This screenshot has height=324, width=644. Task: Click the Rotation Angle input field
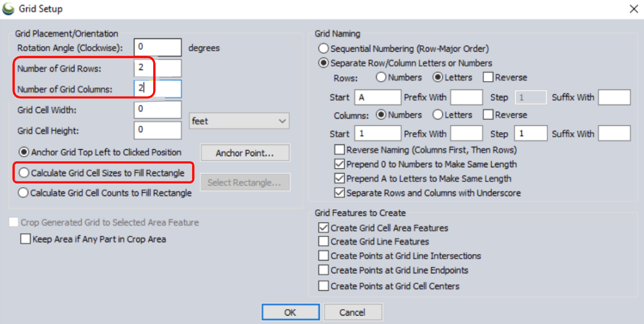click(x=158, y=47)
